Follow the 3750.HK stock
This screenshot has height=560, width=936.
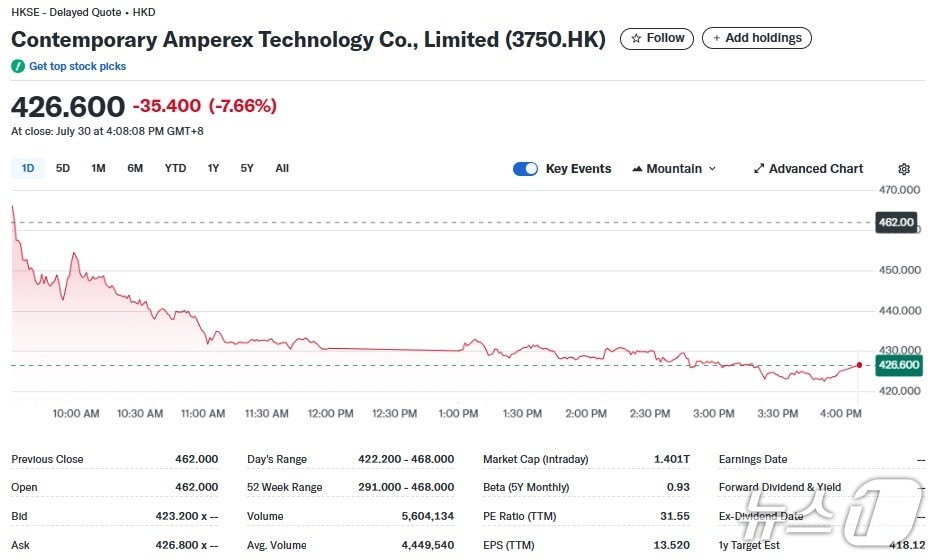(658, 38)
